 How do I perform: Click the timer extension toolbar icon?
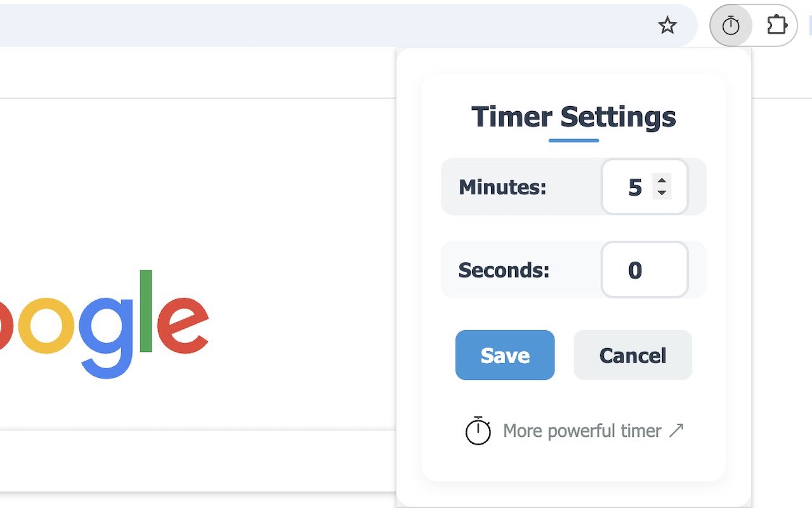731,25
